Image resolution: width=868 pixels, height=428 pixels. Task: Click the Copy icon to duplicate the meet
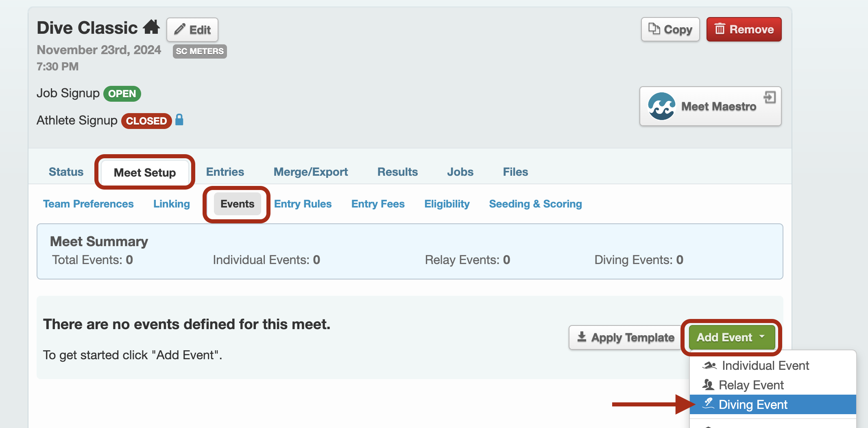[x=654, y=29]
